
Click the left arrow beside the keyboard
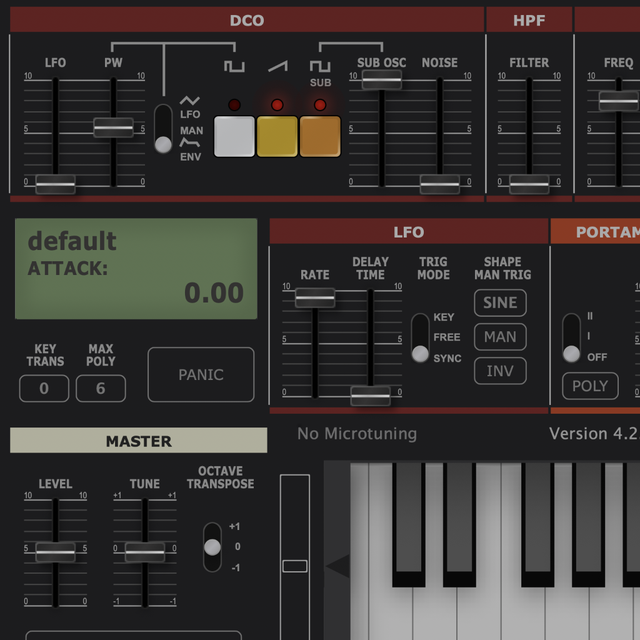[x=338, y=567]
